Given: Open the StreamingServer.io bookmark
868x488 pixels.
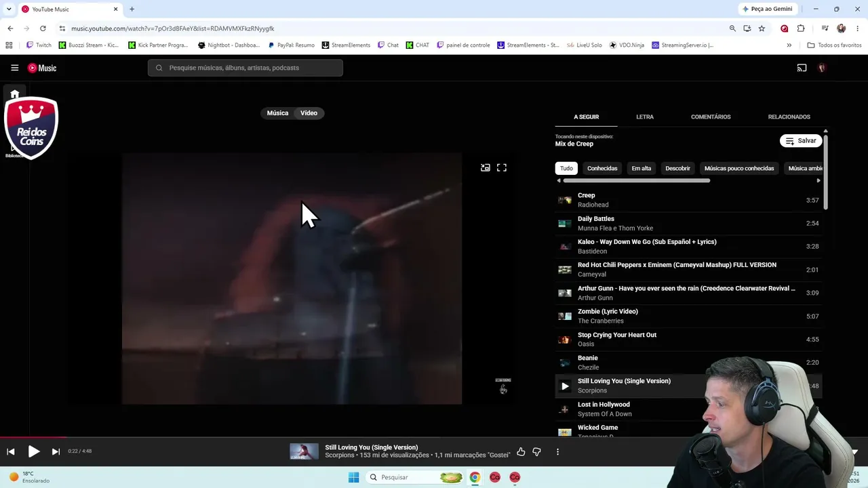Looking at the screenshot, I should [x=682, y=45].
